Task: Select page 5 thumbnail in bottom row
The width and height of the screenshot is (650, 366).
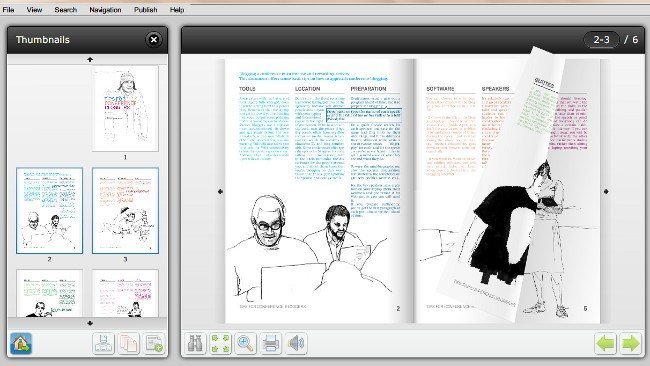Action: point(125,293)
